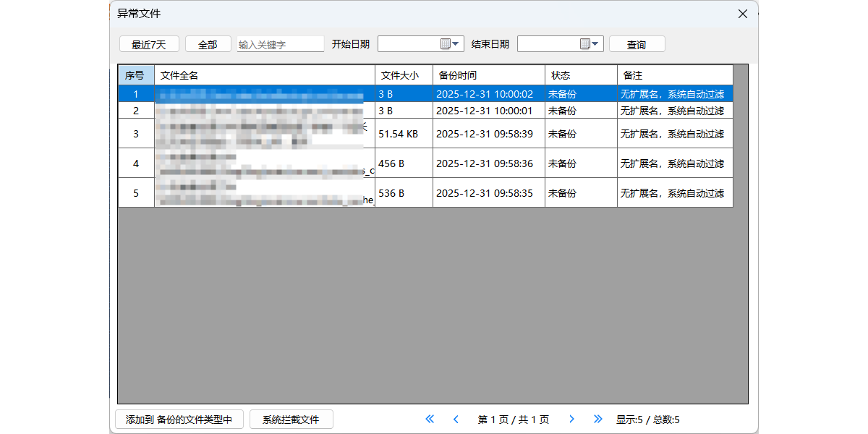Viewport: 868px width, 434px height.
Task: Close the 异常文件 dialog window
Action: tap(742, 14)
